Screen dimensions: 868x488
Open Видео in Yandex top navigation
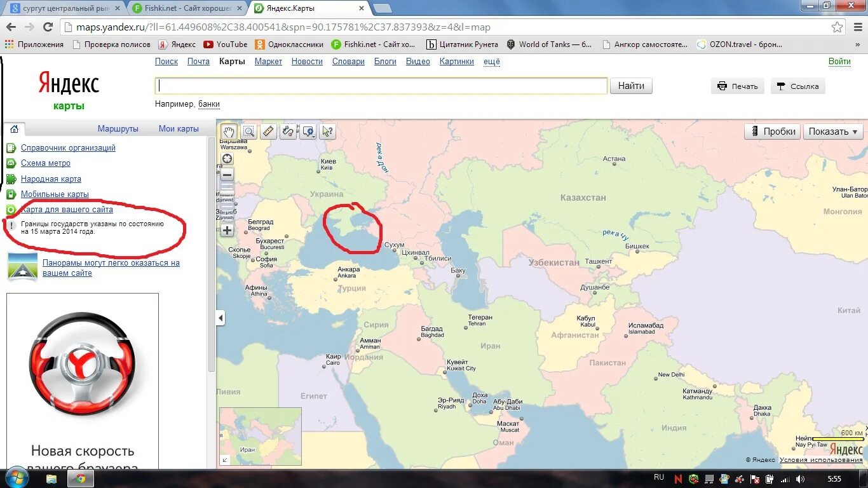[x=418, y=62]
